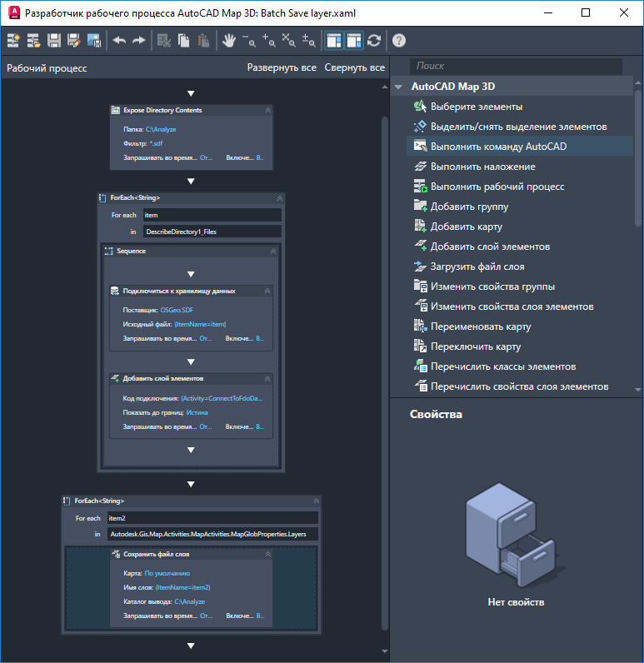Image resolution: width=644 pixels, height=663 pixels.
Task: Click the Paste toolbar icon
Action: click(x=204, y=41)
